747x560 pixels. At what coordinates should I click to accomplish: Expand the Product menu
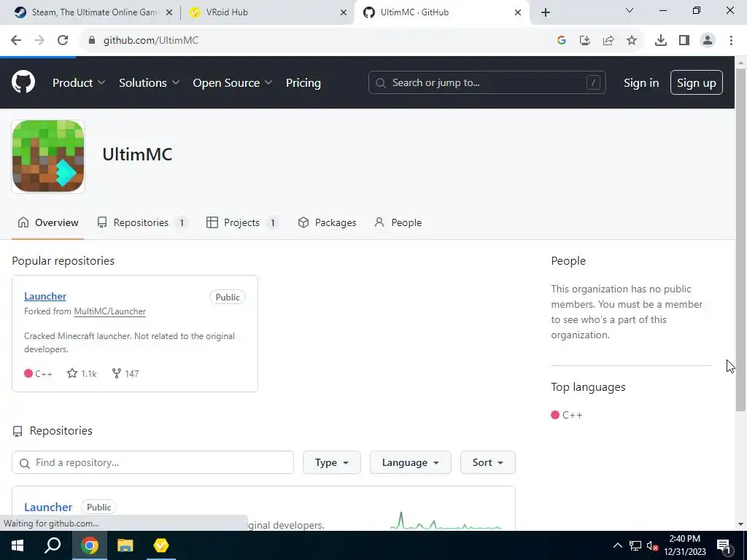click(79, 83)
